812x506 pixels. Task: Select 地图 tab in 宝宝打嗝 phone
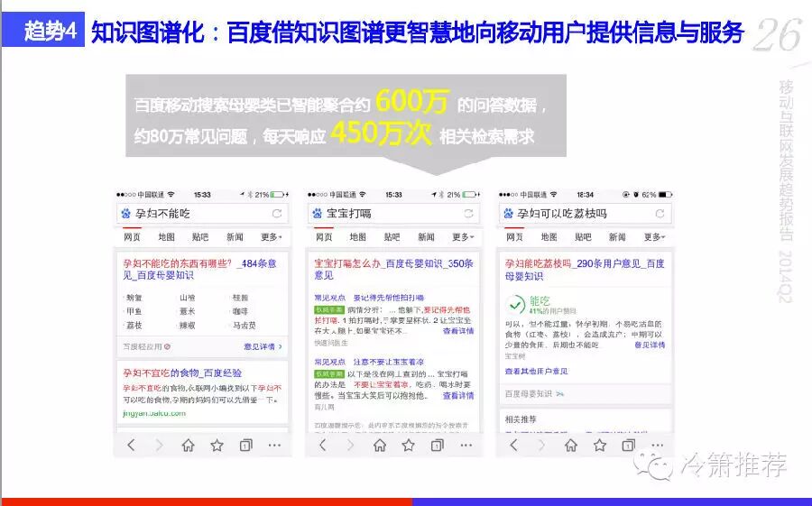tap(358, 237)
